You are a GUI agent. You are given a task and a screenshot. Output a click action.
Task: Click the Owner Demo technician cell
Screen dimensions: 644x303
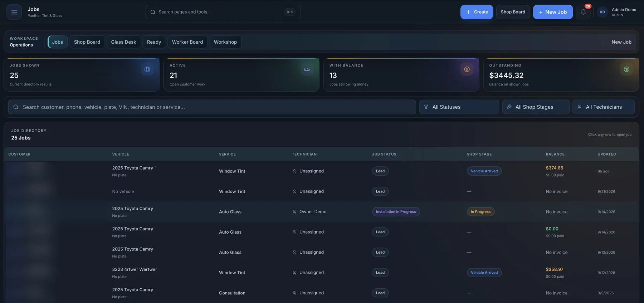[x=309, y=212]
